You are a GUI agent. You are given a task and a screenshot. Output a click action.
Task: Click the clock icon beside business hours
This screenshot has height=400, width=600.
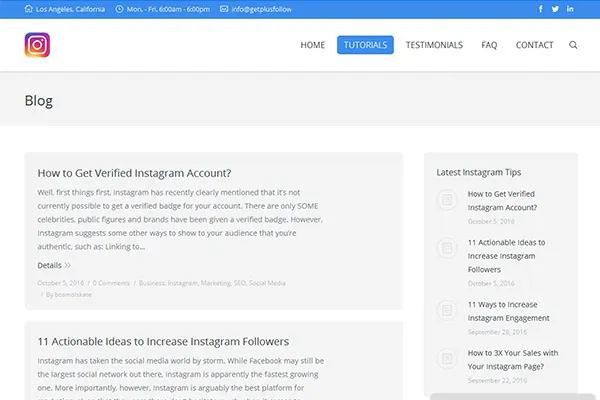pyautogui.click(x=120, y=9)
